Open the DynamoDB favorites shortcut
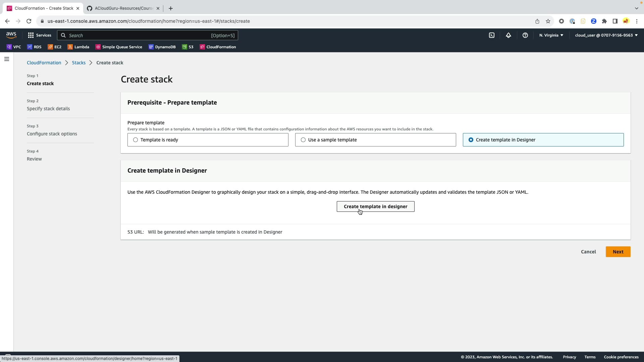The height and width of the screenshot is (362, 644). click(x=162, y=47)
